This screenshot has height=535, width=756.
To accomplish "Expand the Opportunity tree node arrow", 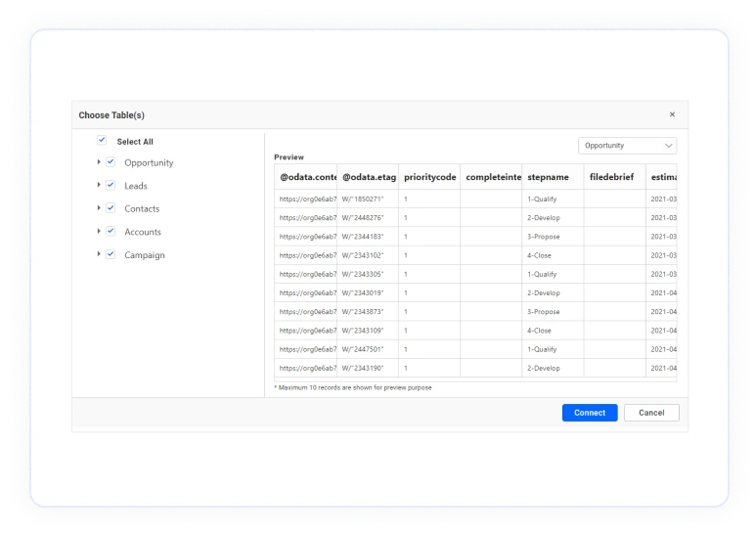I will click(99, 162).
